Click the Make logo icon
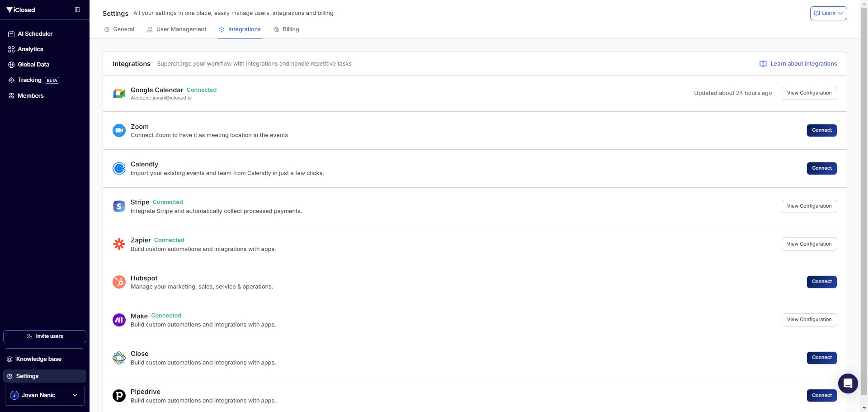 tap(119, 320)
